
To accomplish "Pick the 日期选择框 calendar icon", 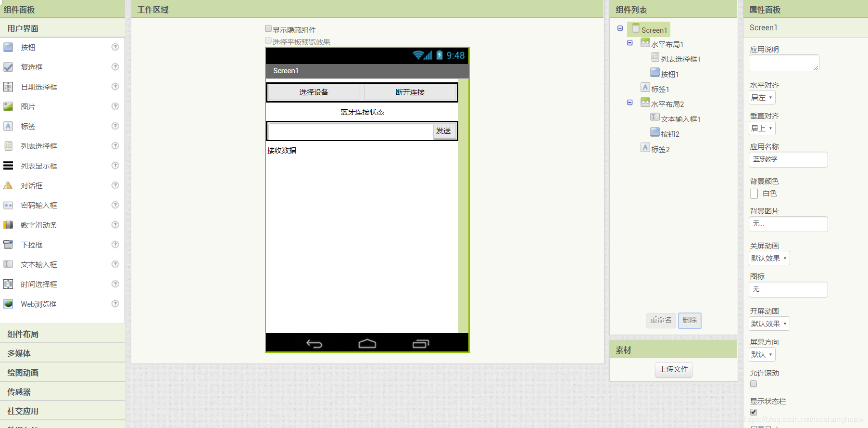I will click(8, 87).
